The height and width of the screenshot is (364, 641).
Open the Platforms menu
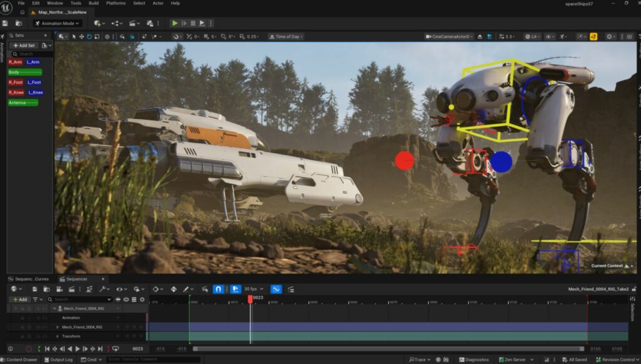click(116, 3)
